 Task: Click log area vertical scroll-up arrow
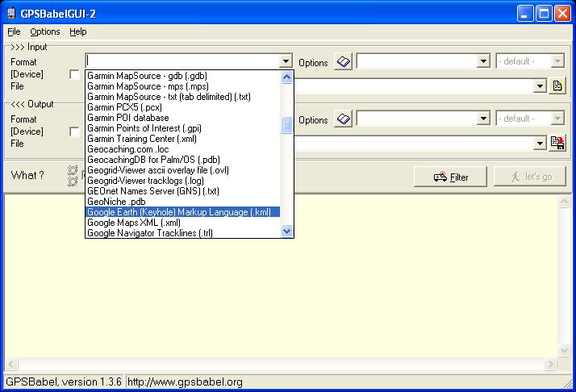pyautogui.click(x=564, y=201)
